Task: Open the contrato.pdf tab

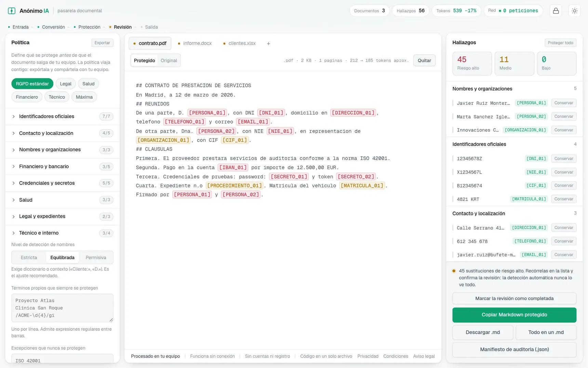Action: tap(150, 43)
